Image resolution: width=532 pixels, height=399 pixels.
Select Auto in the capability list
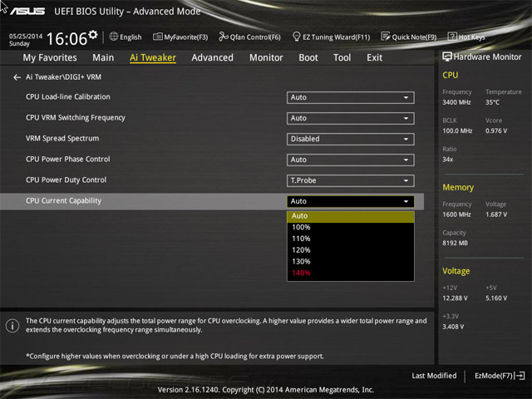350,216
